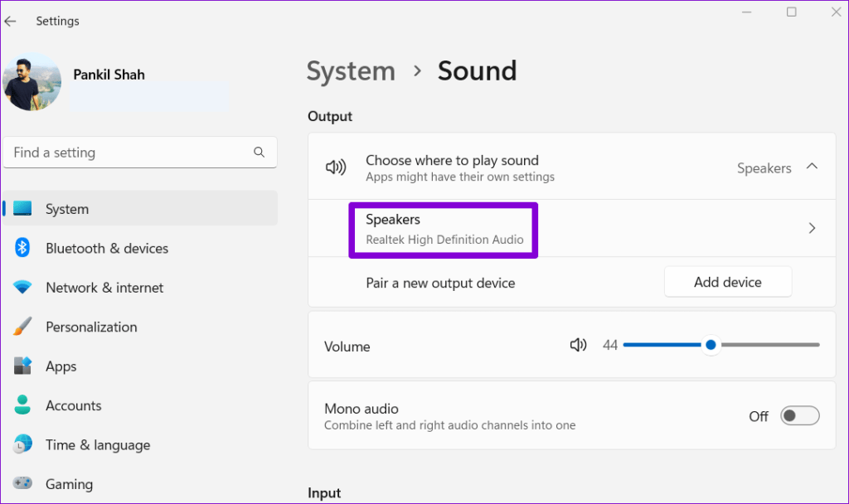Open Time & language settings
Image resolution: width=849 pixels, height=504 pixels.
[x=22, y=444]
